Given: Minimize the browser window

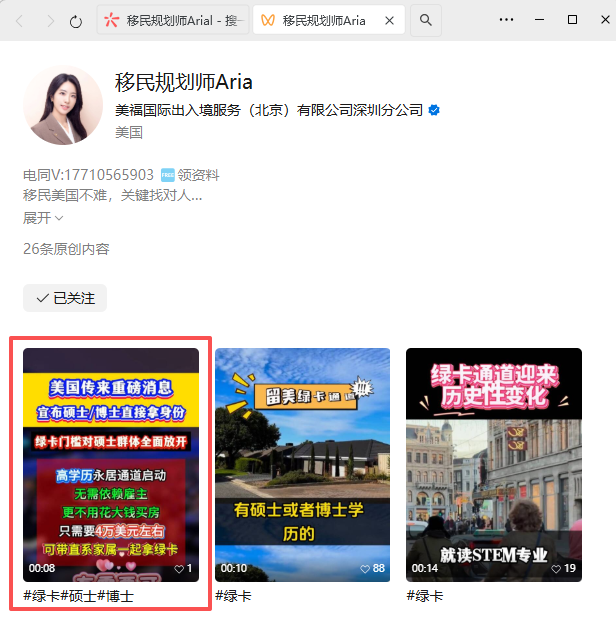Looking at the screenshot, I should tap(539, 20).
